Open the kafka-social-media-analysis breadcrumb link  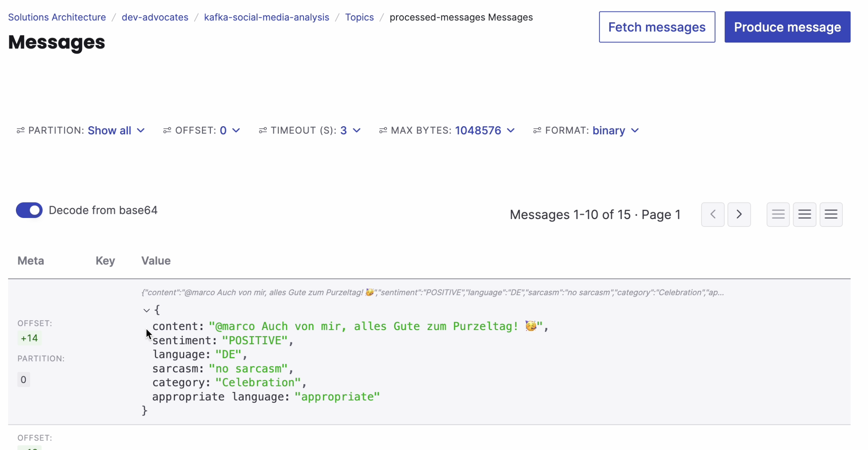click(x=266, y=17)
